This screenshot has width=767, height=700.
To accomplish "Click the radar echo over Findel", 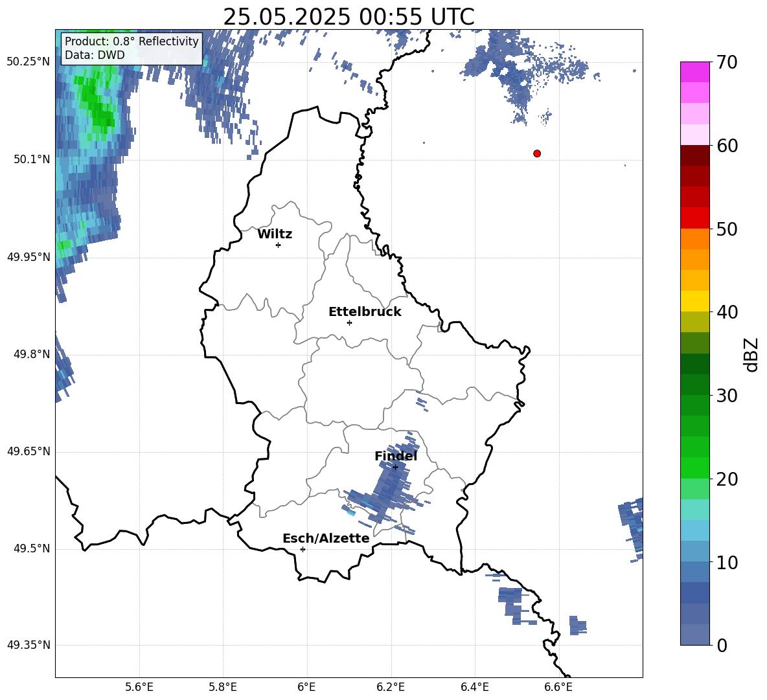I will 389,485.
